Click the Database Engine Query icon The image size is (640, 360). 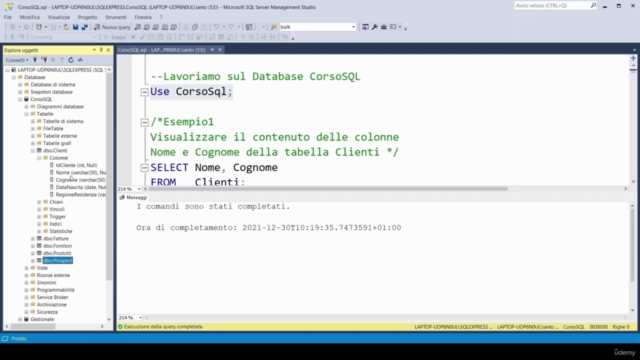tap(138, 27)
